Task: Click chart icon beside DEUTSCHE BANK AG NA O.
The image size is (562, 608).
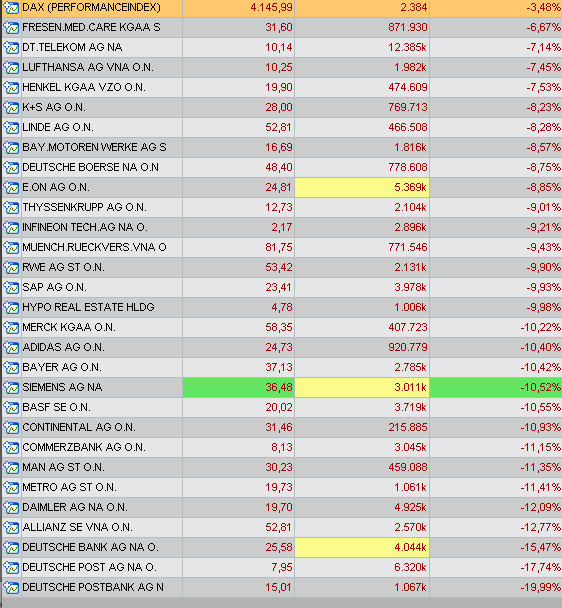Action: coord(12,548)
